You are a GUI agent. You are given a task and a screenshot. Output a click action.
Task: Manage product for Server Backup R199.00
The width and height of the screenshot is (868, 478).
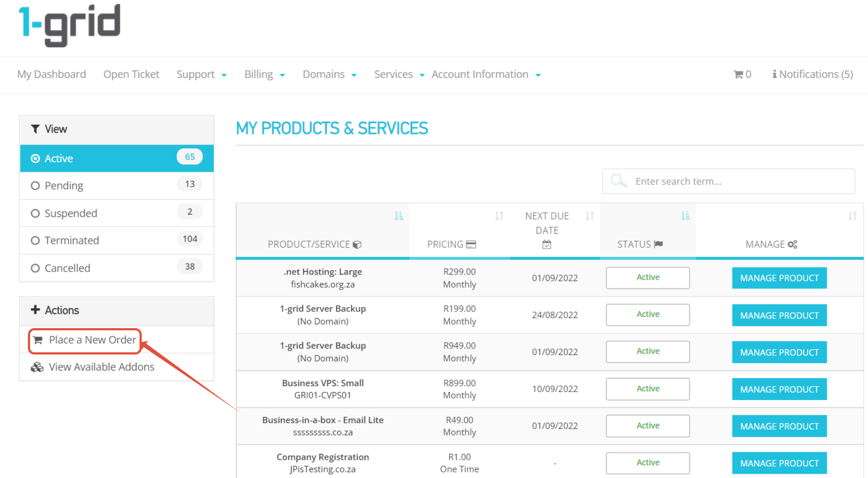[x=779, y=315]
